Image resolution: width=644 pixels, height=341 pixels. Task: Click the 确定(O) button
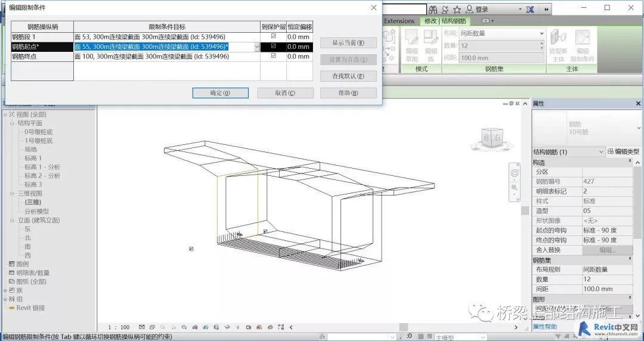(x=220, y=93)
